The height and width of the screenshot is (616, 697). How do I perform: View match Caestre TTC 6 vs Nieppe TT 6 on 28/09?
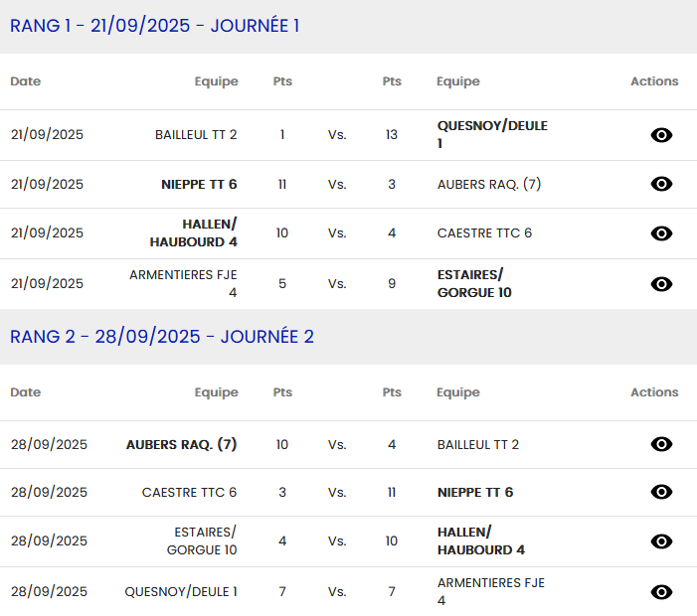point(661,492)
